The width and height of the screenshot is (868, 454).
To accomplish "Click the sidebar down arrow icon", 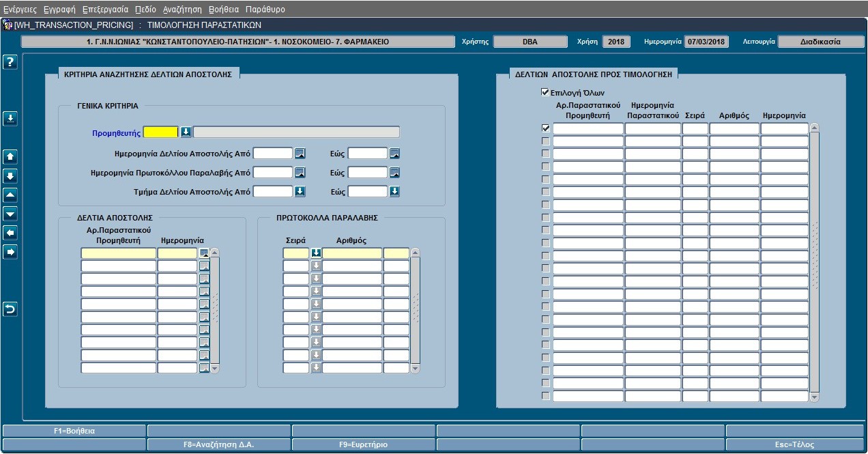I will click(x=10, y=176).
